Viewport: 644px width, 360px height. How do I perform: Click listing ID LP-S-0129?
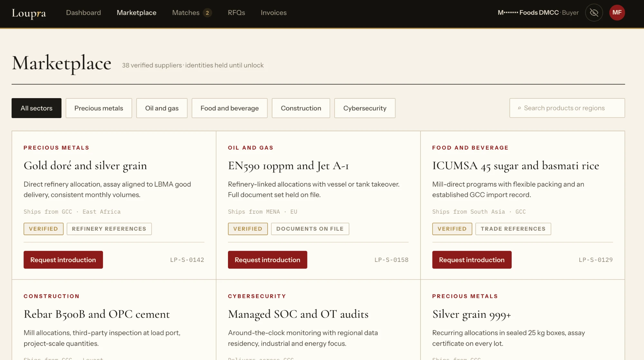pos(596,260)
